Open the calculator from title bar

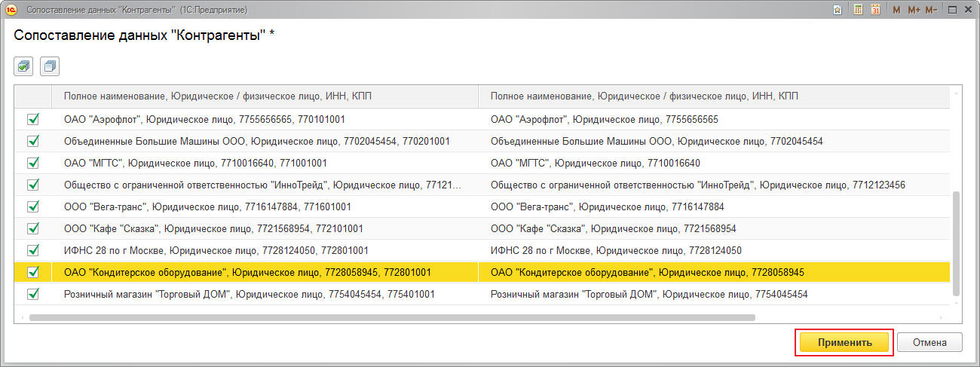pos(858,10)
